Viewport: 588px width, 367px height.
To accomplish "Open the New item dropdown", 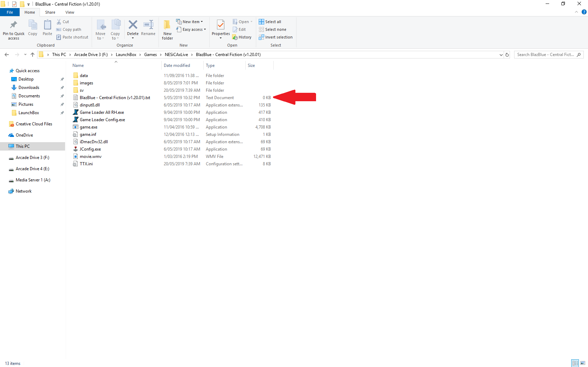I will coord(189,22).
